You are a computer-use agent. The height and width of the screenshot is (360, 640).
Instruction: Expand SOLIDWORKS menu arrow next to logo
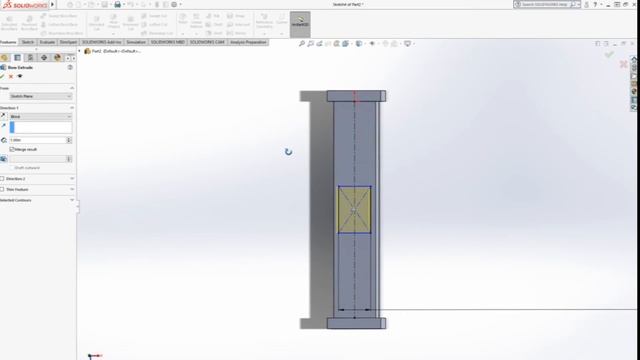click(52, 4)
